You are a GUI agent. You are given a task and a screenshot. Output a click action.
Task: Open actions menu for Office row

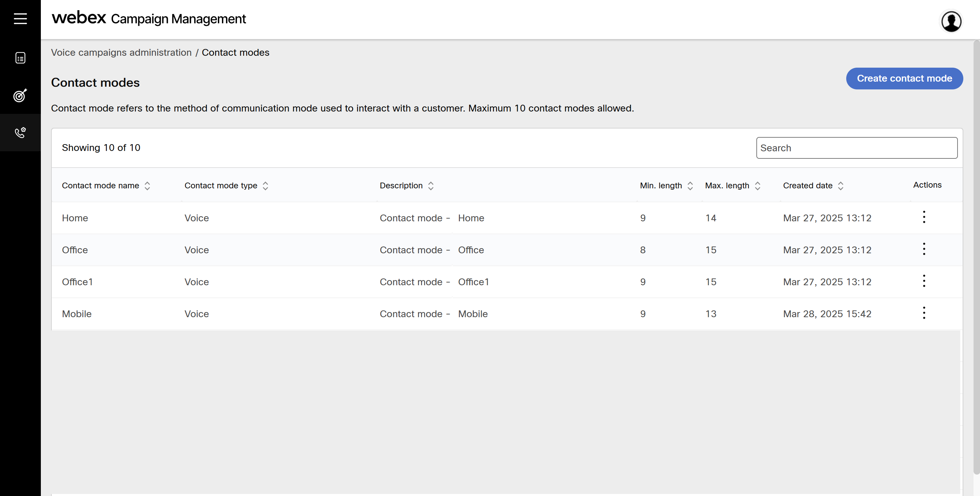point(924,249)
